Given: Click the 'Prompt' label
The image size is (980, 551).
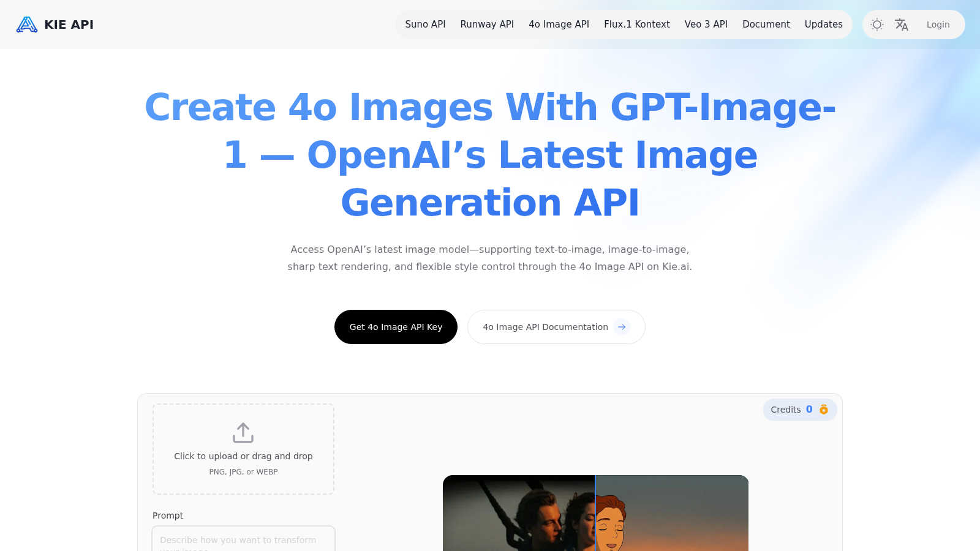Looking at the screenshot, I should 168,515.
